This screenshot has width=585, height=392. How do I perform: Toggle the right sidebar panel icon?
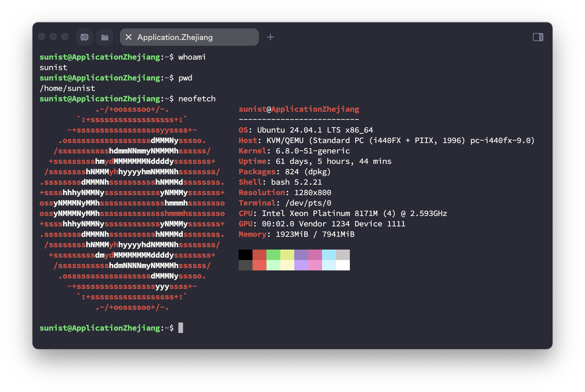(x=538, y=37)
